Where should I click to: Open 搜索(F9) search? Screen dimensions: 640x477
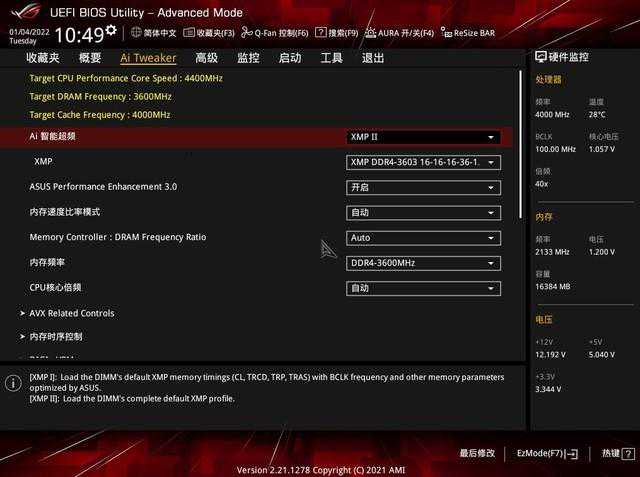(x=337, y=33)
